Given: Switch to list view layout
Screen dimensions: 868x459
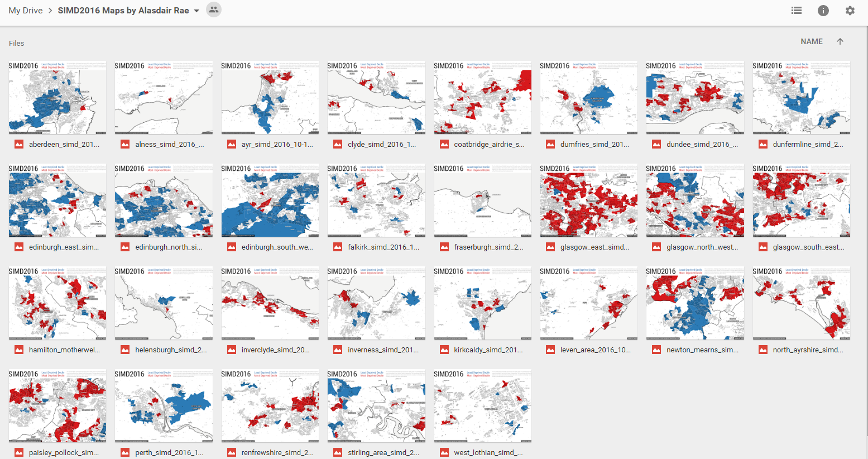Looking at the screenshot, I should 796,10.
